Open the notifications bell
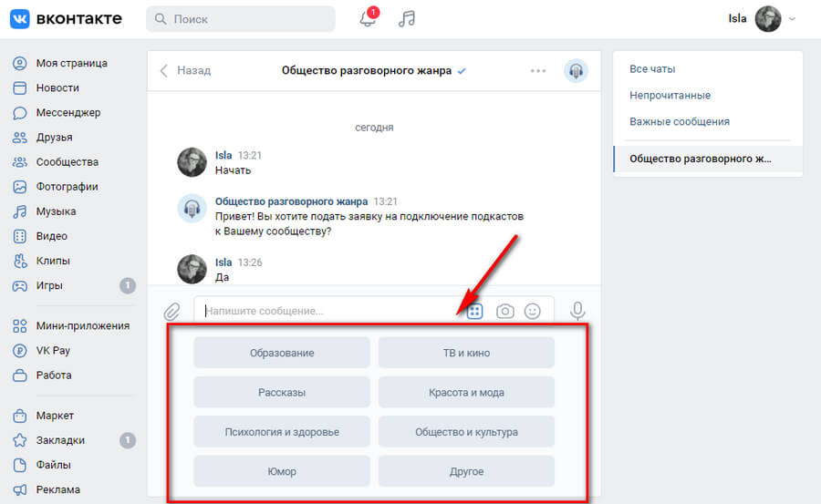 point(368,19)
